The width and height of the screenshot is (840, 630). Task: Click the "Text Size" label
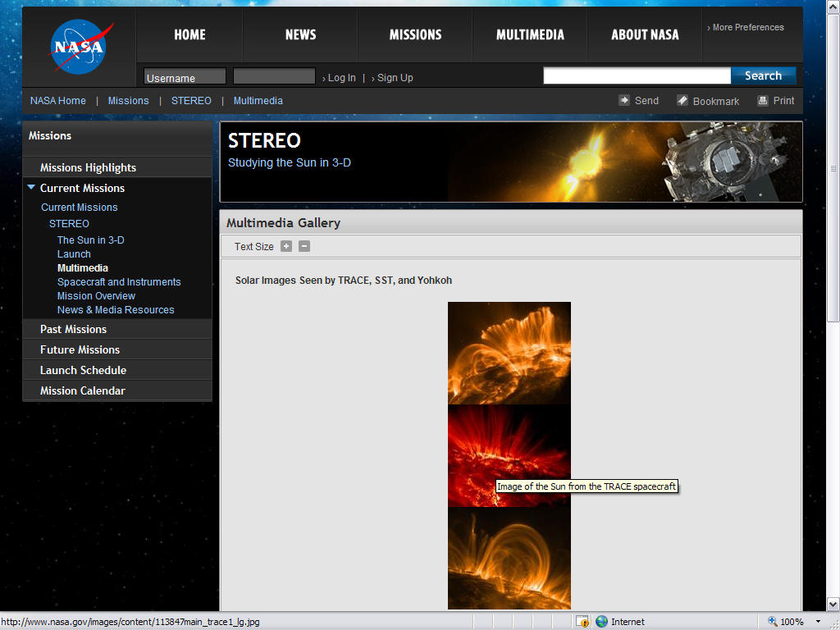coord(254,246)
